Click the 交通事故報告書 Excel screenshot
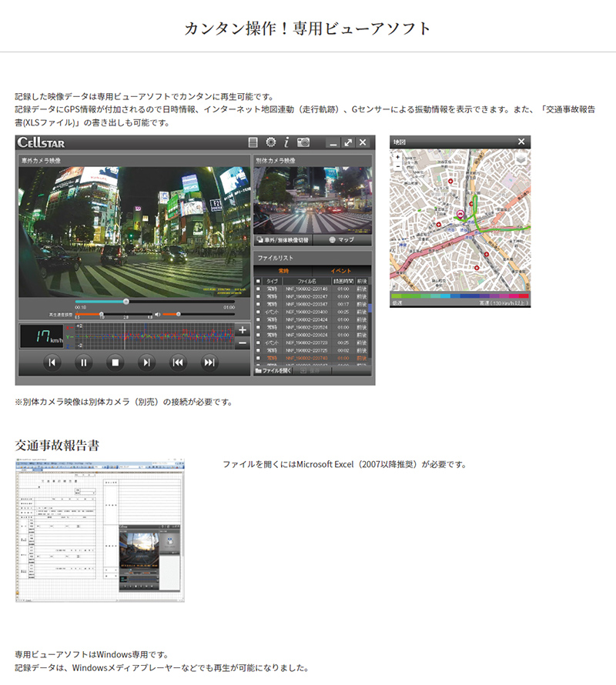 [100, 530]
